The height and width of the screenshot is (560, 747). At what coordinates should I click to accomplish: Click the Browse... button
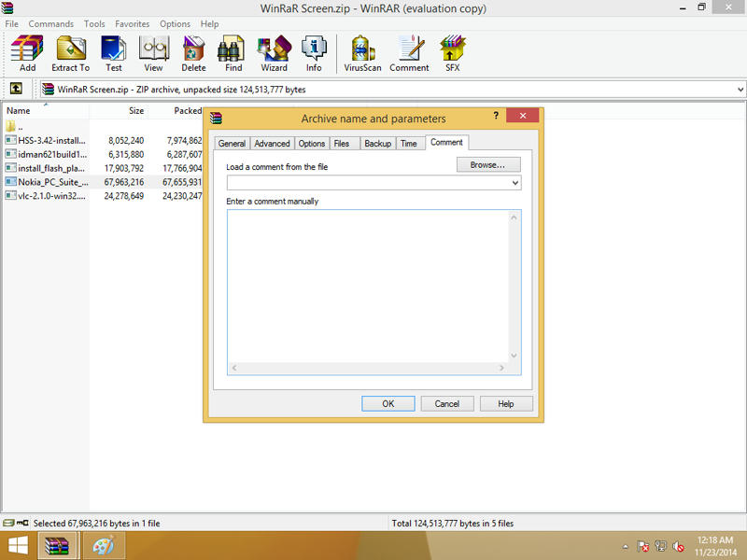click(x=488, y=165)
